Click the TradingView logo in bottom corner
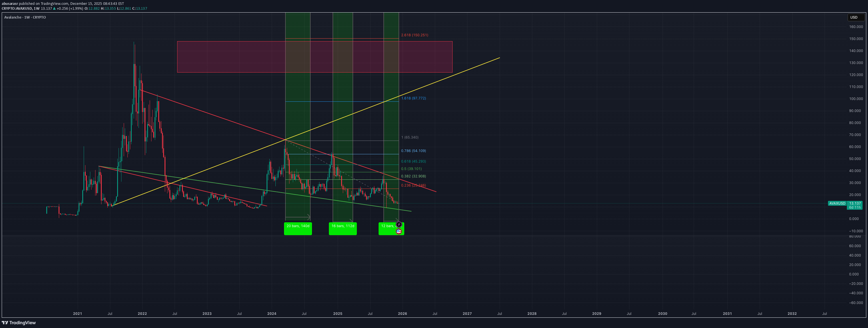This screenshot has height=328, width=868. coord(19,323)
